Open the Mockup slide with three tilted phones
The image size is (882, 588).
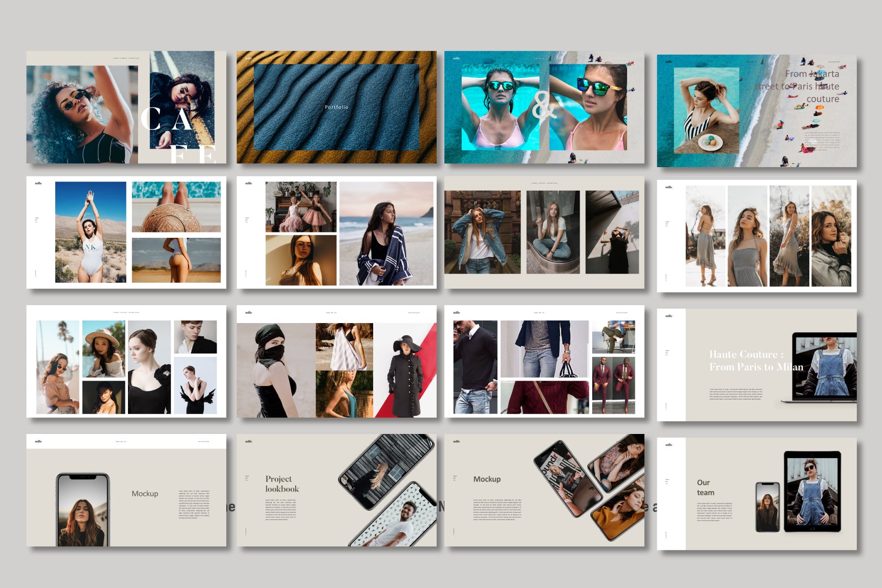click(x=544, y=490)
